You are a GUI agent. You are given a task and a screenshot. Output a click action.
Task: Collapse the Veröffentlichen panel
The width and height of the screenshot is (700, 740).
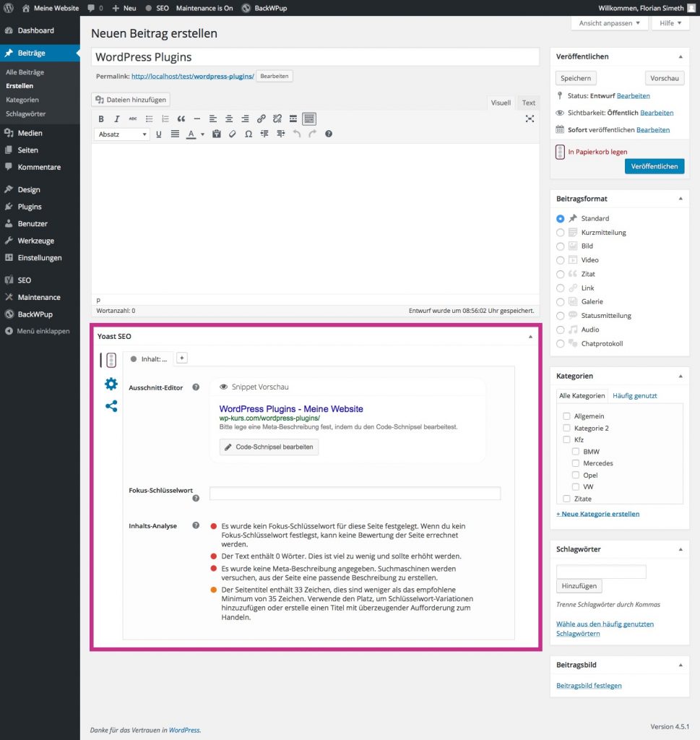coord(680,56)
